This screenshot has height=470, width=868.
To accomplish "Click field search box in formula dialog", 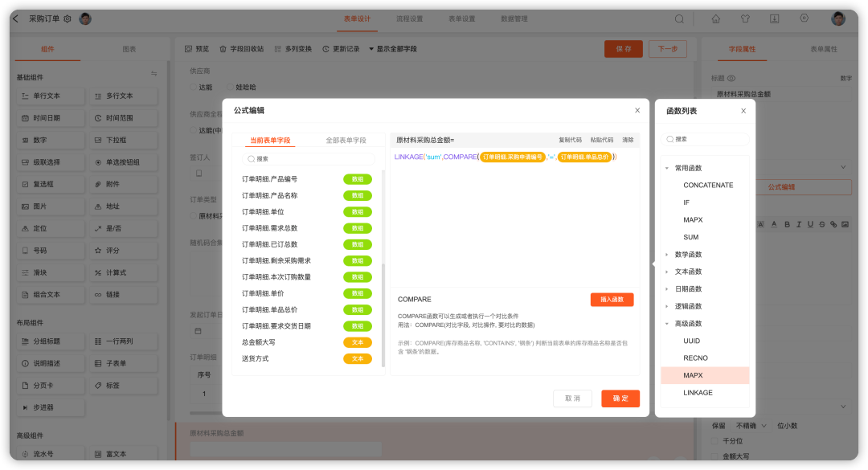I will pos(309,159).
